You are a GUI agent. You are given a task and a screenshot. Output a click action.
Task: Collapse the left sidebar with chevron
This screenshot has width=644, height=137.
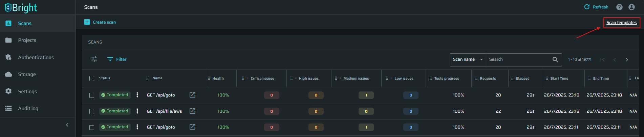(x=67, y=125)
